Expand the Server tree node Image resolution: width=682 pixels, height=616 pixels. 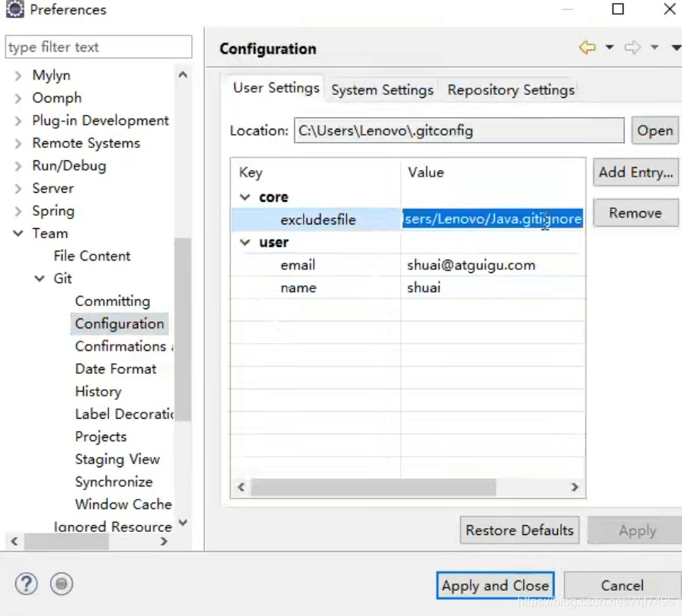[x=18, y=188]
